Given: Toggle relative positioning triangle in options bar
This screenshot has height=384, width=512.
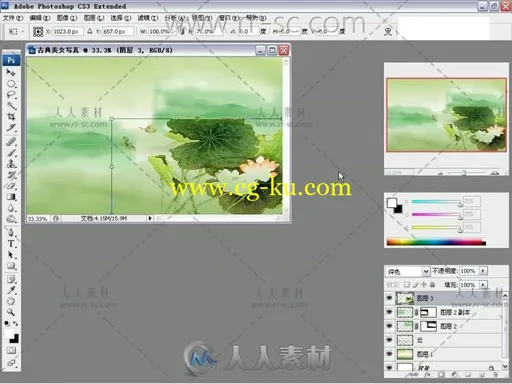Looking at the screenshot, I should tap(90, 31).
